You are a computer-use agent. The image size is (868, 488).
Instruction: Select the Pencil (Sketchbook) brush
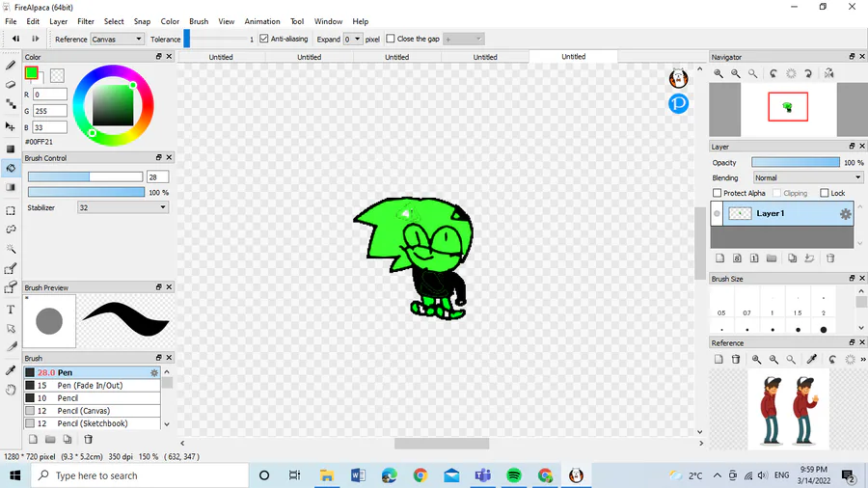coord(92,423)
